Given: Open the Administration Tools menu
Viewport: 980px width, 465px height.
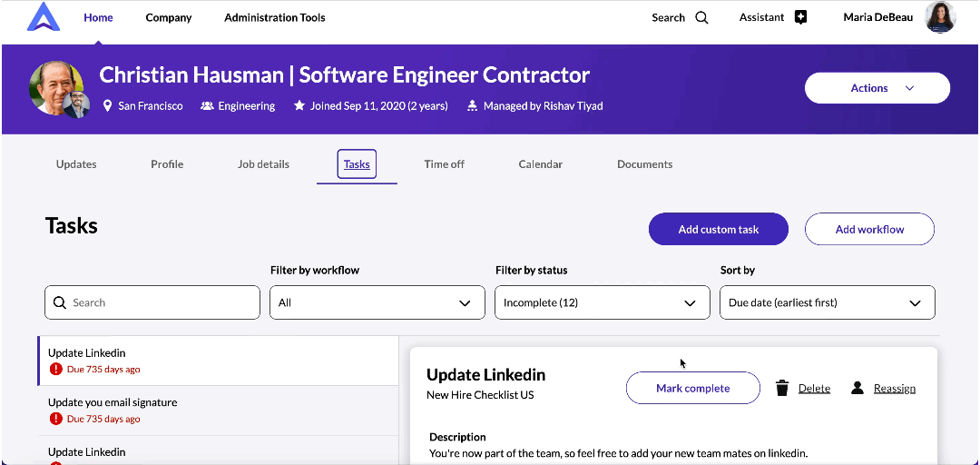Looking at the screenshot, I should pyautogui.click(x=274, y=17).
